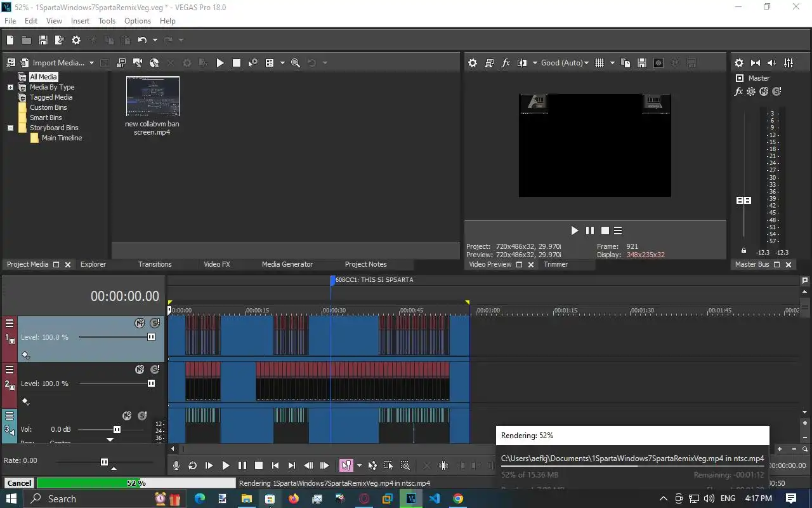812x508 pixels.
Task: Click the Get Media from the Web globe icon
Action: 154,63
